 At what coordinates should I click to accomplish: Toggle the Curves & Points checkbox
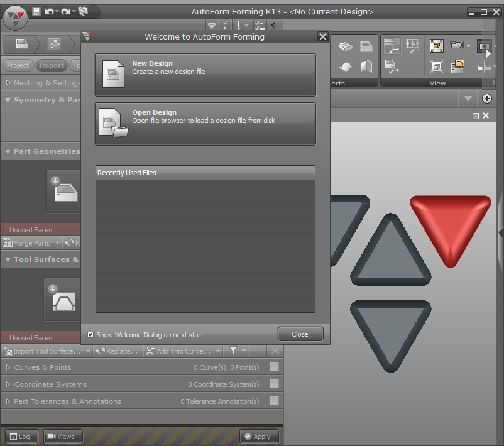(x=274, y=367)
